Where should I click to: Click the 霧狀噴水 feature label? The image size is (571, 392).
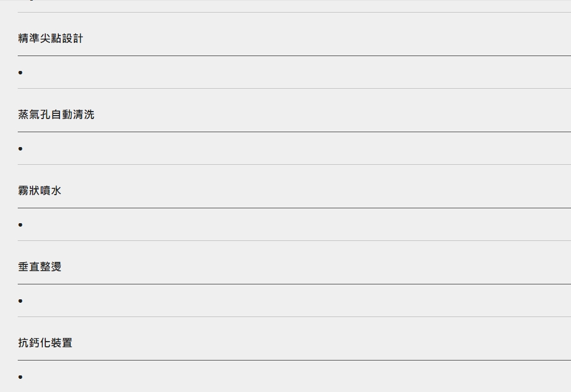click(39, 191)
